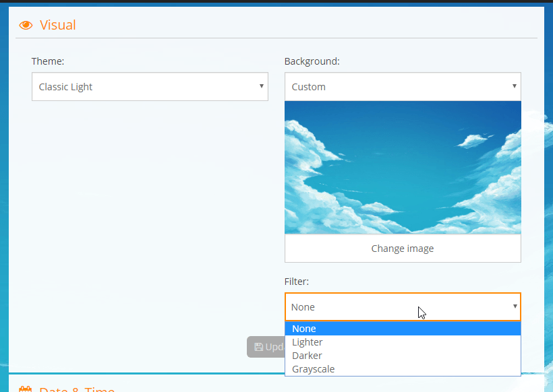
Task: Click the arrow on the Filter dropdown
Action: click(x=514, y=306)
